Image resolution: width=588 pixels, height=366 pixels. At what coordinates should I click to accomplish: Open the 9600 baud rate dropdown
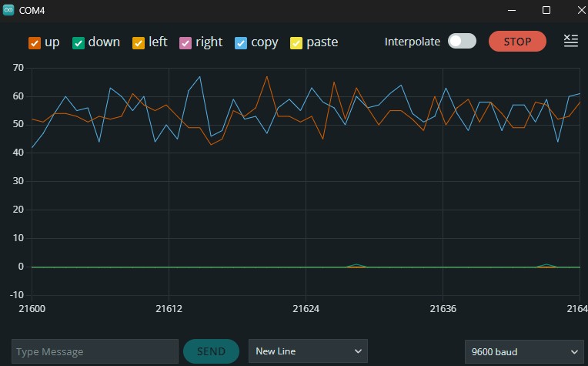(524, 351)
